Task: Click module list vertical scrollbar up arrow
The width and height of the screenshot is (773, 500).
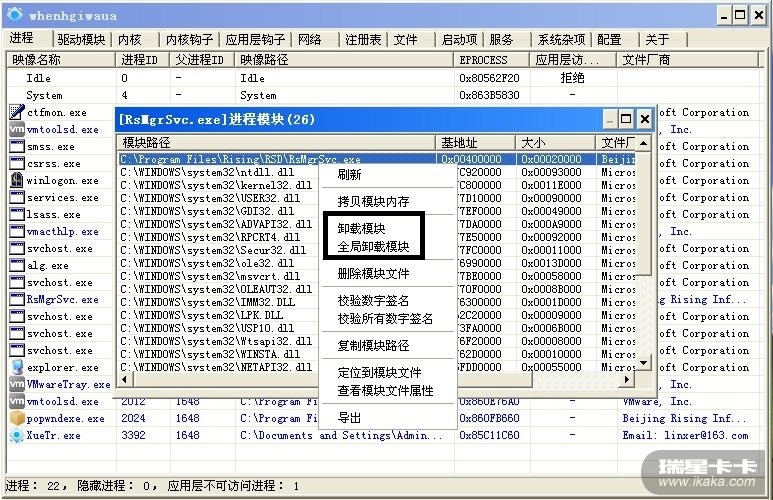Action: 643,143
